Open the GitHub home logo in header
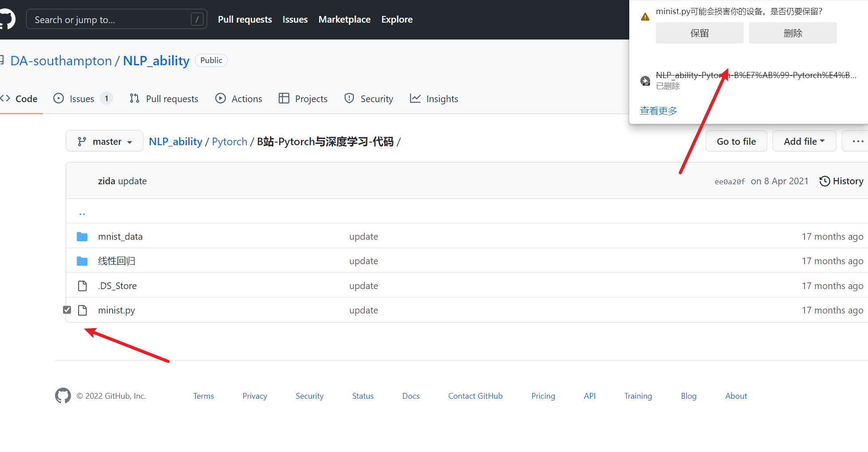This screenshot has width=868, height=452. [7, 20]
